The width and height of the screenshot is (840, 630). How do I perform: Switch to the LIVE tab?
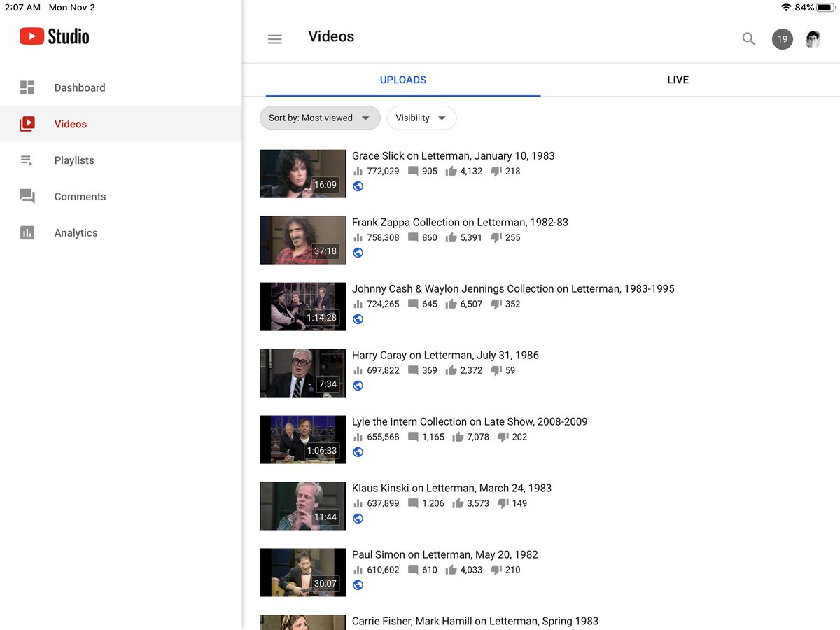678,80
